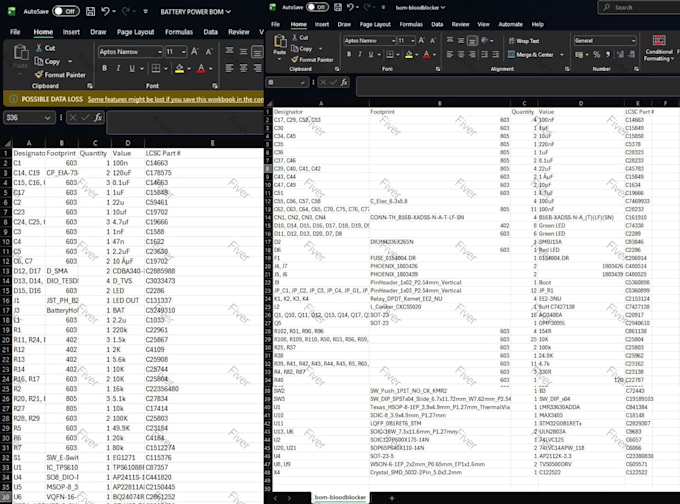
Task: Click Percent Style in right window
Action: [597, 55]
